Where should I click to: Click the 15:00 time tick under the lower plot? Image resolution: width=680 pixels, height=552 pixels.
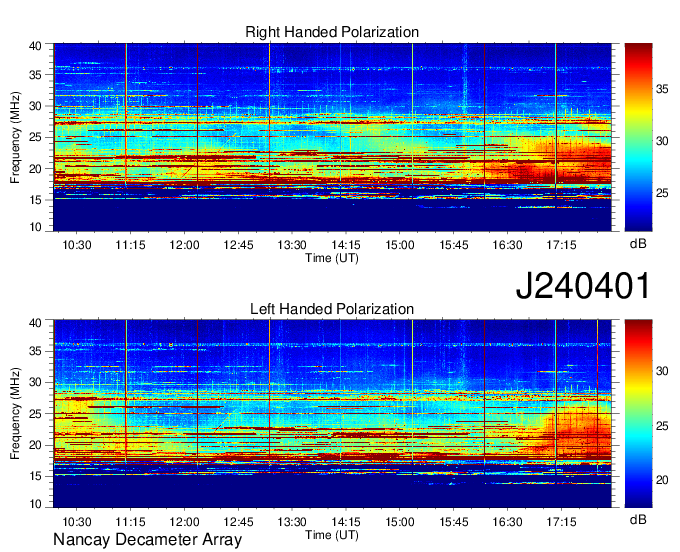click(400, 522)
